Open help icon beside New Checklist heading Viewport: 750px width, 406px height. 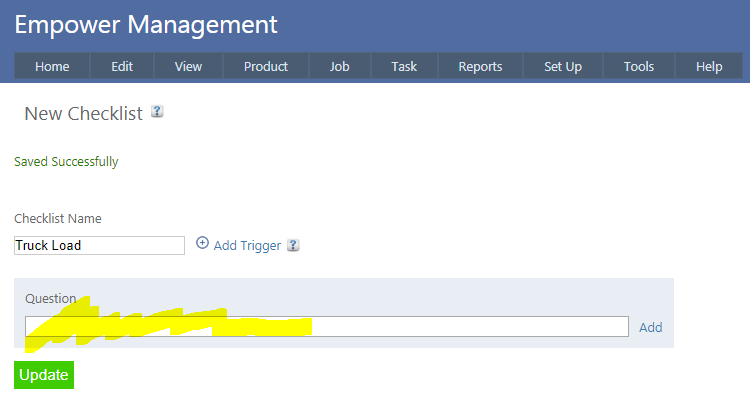157,112
